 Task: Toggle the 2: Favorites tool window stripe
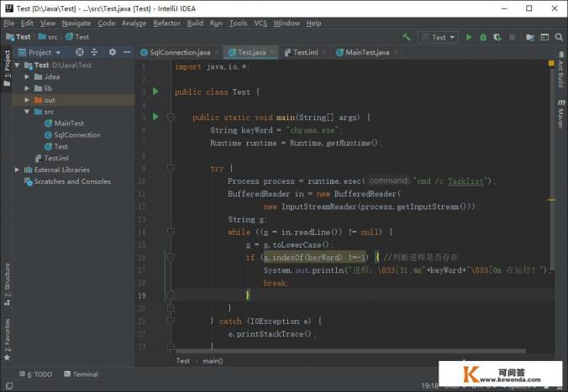[7, 339]
